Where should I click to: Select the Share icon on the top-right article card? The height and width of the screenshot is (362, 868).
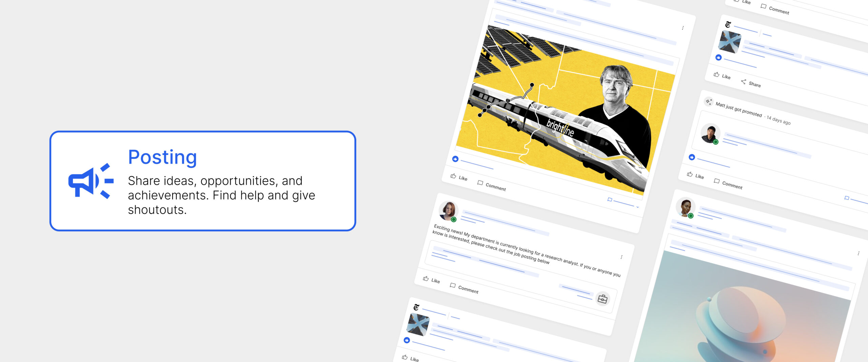[743, 82]
